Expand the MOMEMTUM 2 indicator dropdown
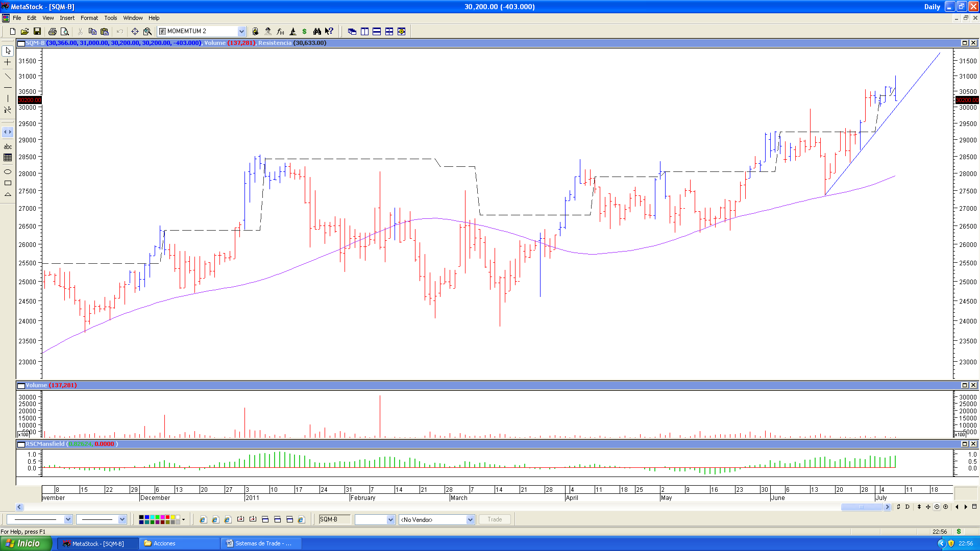The image size is (980, 551). (x=241, y=32)
